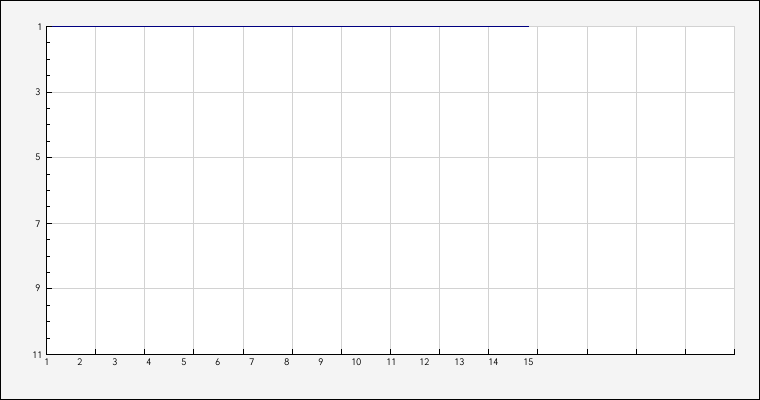Screen dimensions: 760x400
Task: Click the blue plotted data line
Action: pyautogui.click(x=287, y=26)
